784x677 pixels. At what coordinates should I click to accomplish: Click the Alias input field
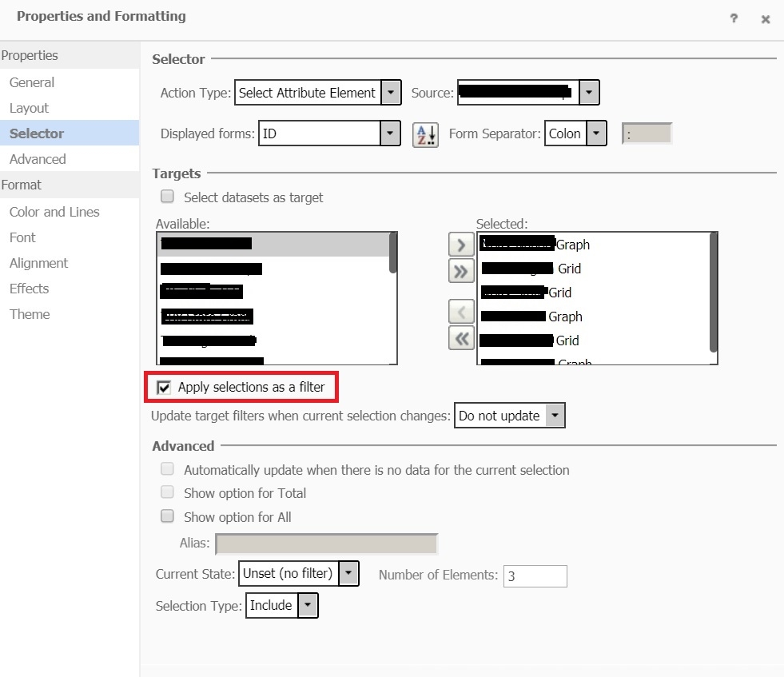[327, 544]
